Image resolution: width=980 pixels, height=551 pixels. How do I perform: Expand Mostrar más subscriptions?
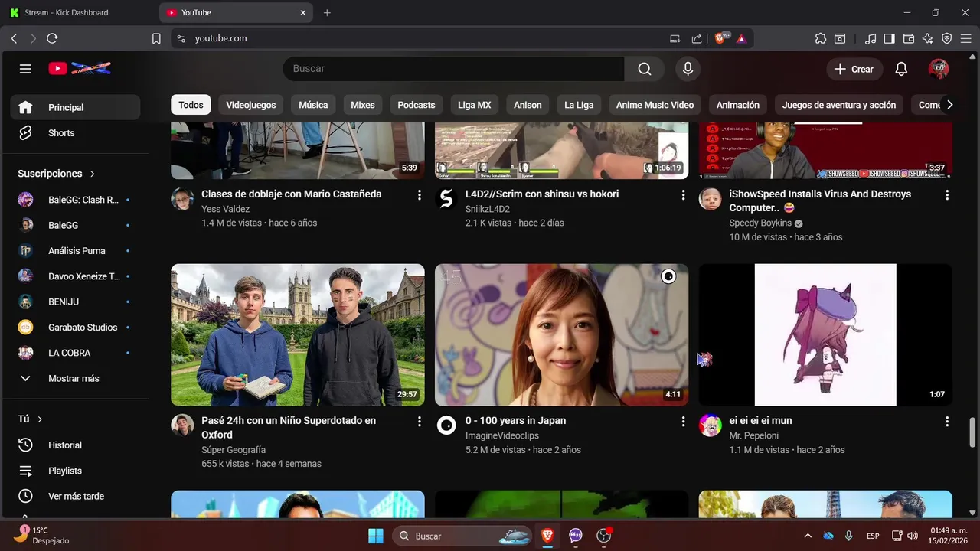pos(75,378)
